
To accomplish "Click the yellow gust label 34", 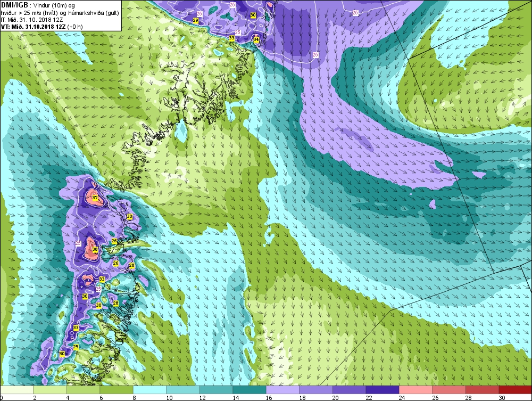I will click(256, 40).
